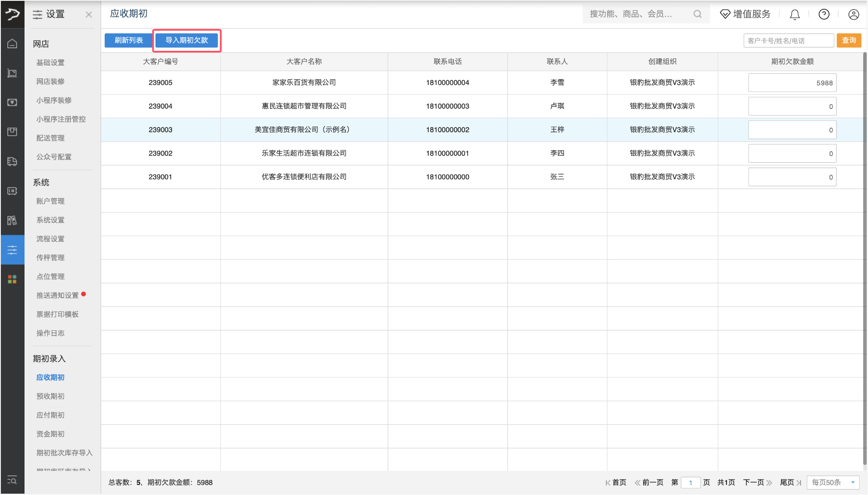The width and height of the screenshot is (868, 495).
Task: Go to 尾页 last page
Action: [x=787, y=482]
